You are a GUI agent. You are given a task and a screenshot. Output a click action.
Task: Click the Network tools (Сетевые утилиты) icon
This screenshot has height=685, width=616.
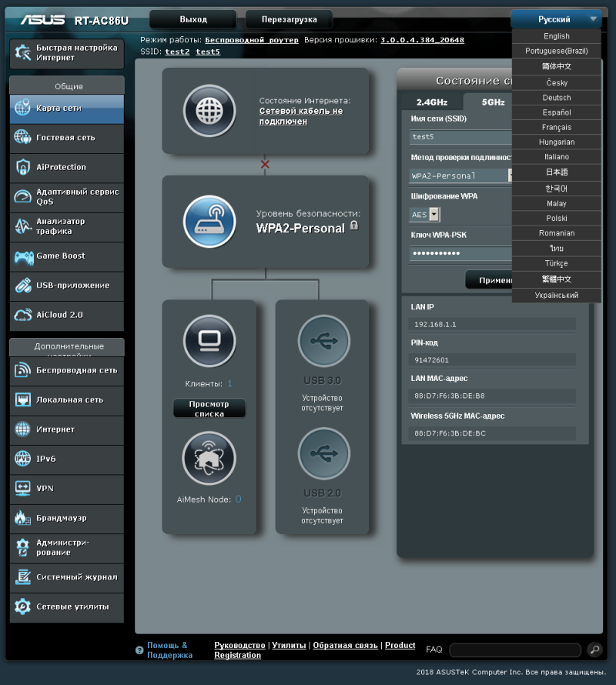[x=23, y=606]
